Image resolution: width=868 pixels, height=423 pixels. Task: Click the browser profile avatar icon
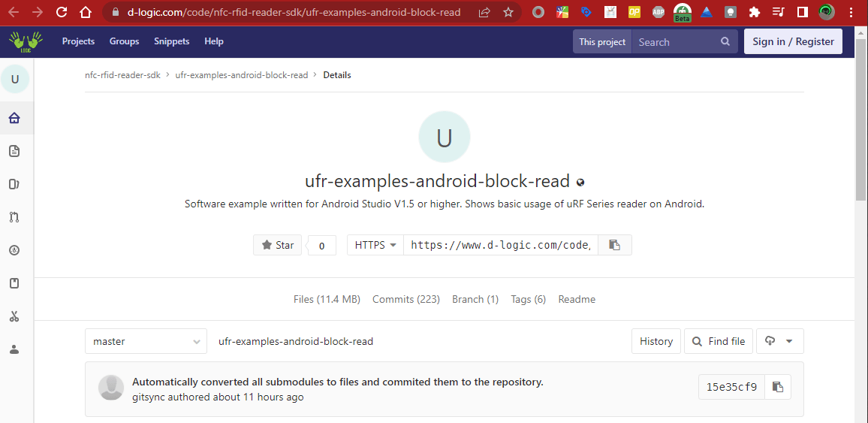tap(827, 12)
